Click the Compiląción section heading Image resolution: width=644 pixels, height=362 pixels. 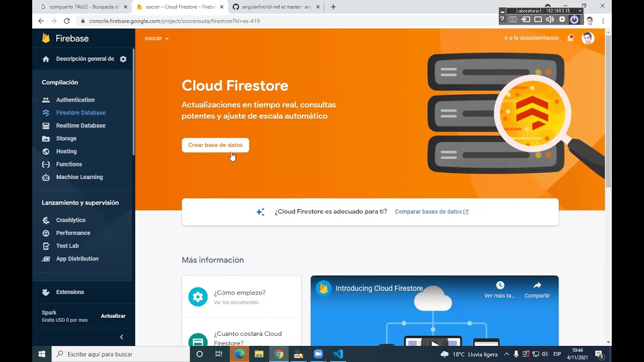click(60, 82)
